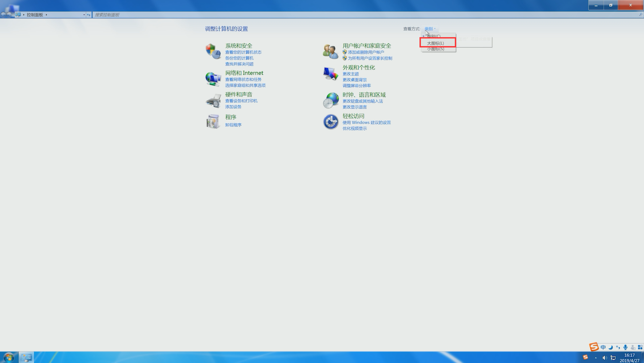Click the 控制面板 breadcrumb segment
This screenshot has width=644, height=363.
pyautogui.click(x=35, y=15)
